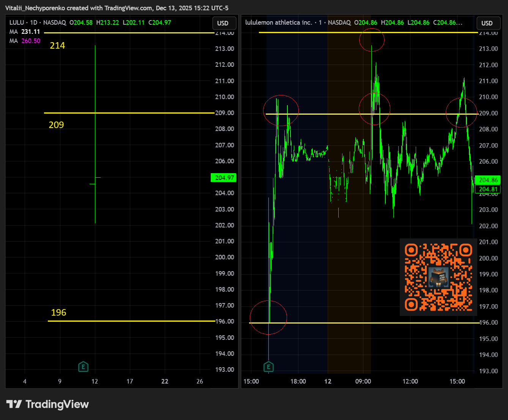Click the green 204.97 current price label
Viewport: 508px width, 420px height.
(x=224, y=178)
